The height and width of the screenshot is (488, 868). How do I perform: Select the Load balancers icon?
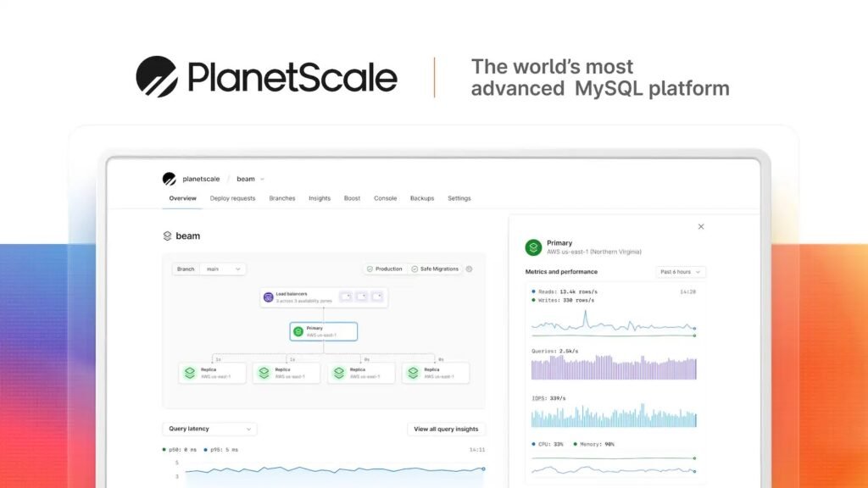click(268, 297)
